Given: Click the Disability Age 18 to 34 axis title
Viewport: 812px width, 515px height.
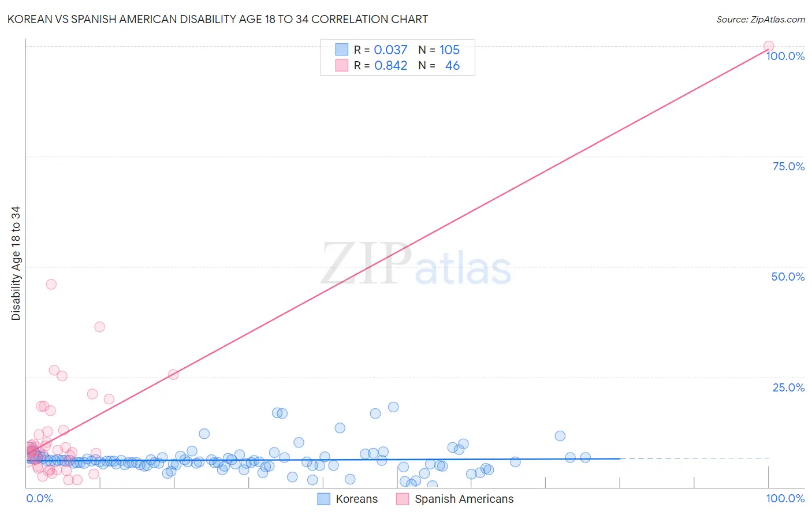Looking at the screenshot, I should (16, 263).
